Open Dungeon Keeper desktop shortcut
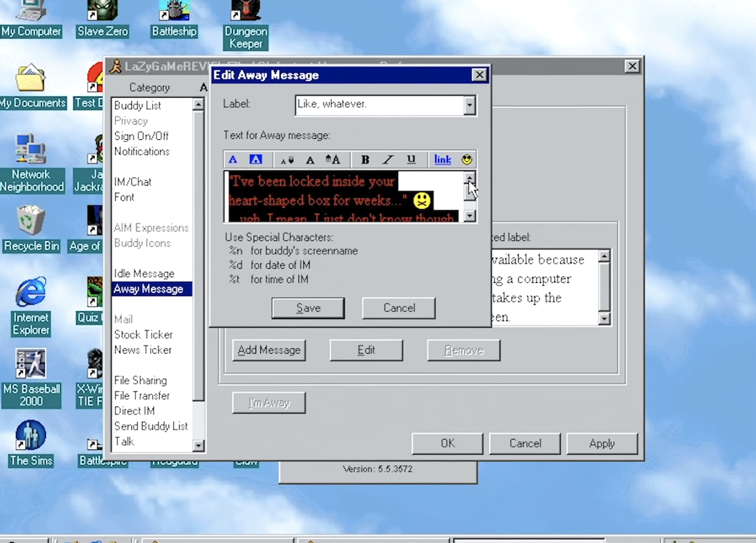756x543 pixels. (246, 25)
